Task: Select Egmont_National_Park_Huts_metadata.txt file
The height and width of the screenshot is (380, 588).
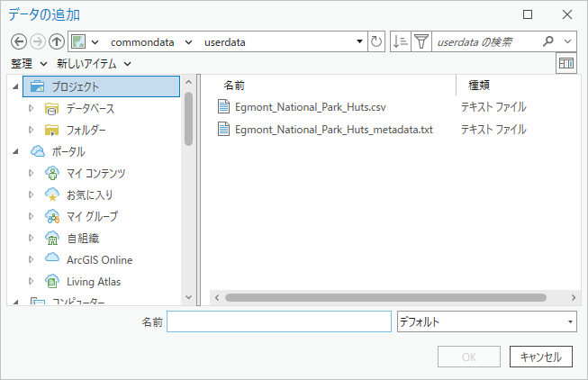Action: click(x=333, y=129)
